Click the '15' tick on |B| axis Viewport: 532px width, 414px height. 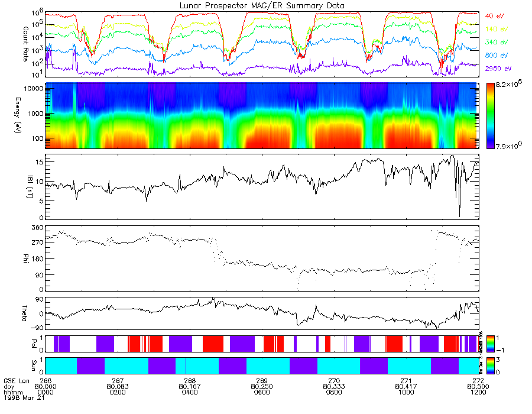coord(40,162)
